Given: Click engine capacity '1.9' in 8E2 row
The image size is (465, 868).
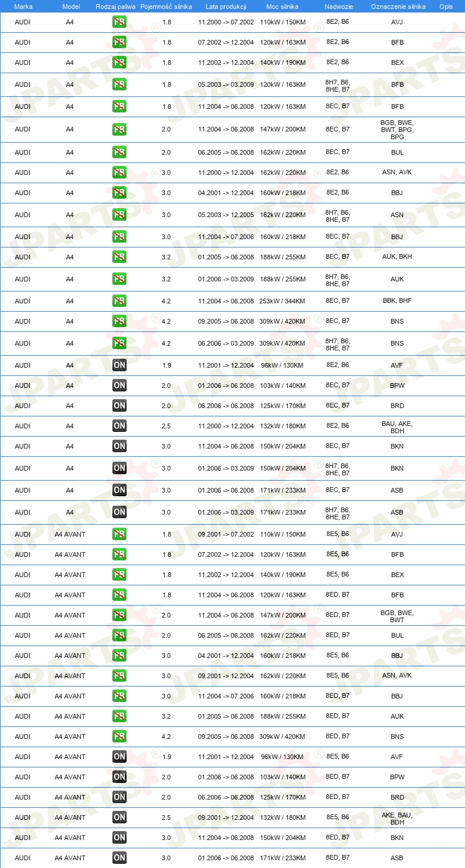Looking at the screenshot, I should click(x=166, y=365).
